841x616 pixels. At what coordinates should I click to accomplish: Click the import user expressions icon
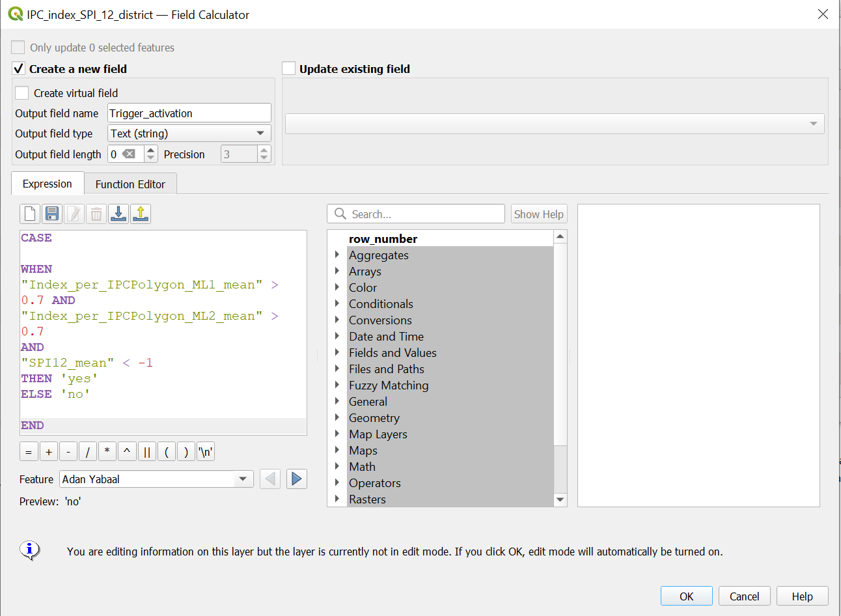pyautogui.click(x=118, y=214)
